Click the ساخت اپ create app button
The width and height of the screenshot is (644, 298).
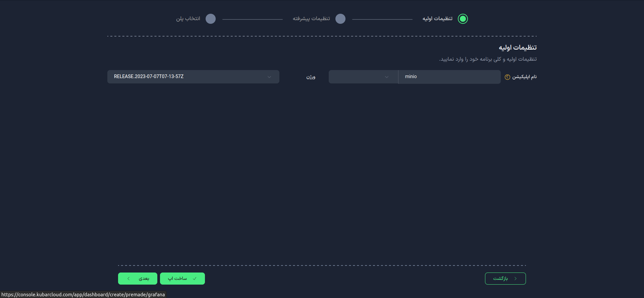click(182, 279)
